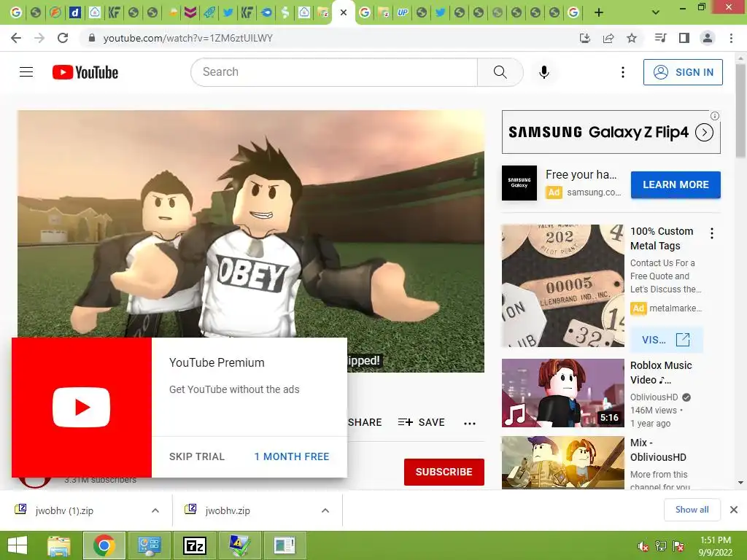Expand options chevron for jwobhv.zip
This screenshot has width=747, height=560.
click(325, 510)
